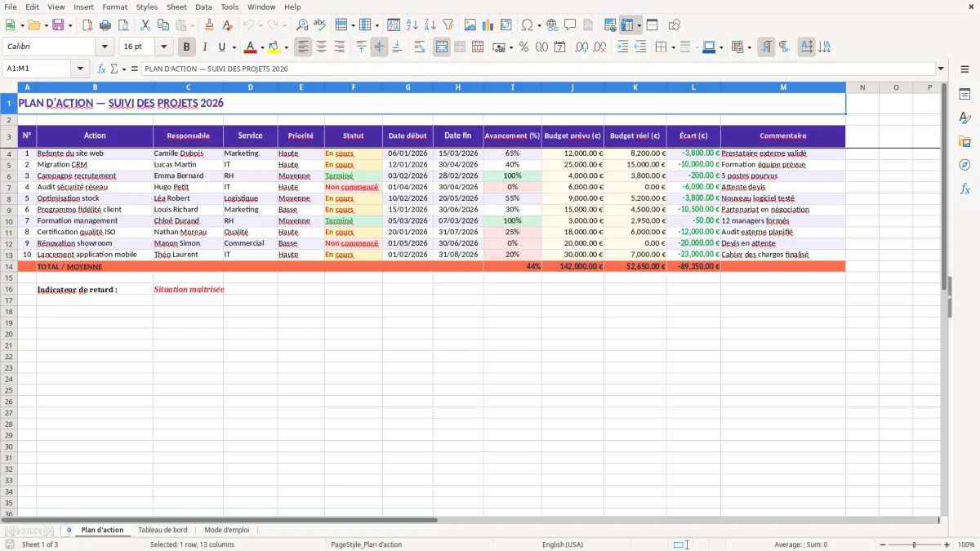Open Borders dropdown arrow

[672, 47]
